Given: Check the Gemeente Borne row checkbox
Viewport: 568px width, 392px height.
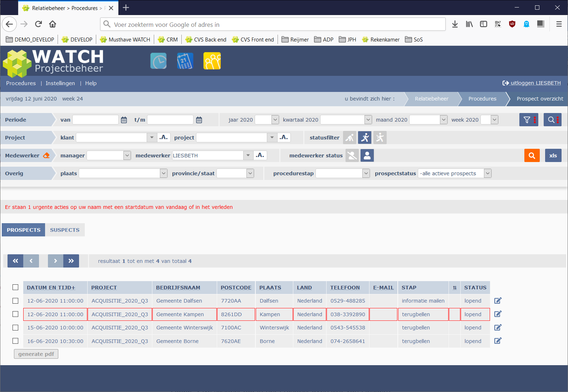Looking at the screenshot, I should point(15,341).
